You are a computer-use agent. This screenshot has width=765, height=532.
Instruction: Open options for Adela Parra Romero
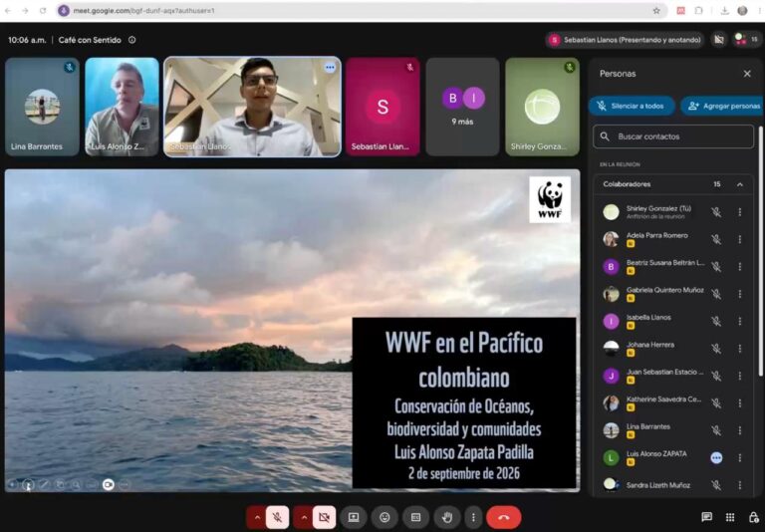coord(740,240)
